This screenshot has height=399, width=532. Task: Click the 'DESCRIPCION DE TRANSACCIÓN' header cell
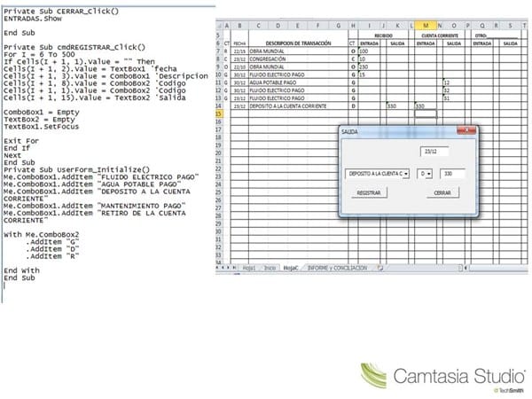[298, 43]
